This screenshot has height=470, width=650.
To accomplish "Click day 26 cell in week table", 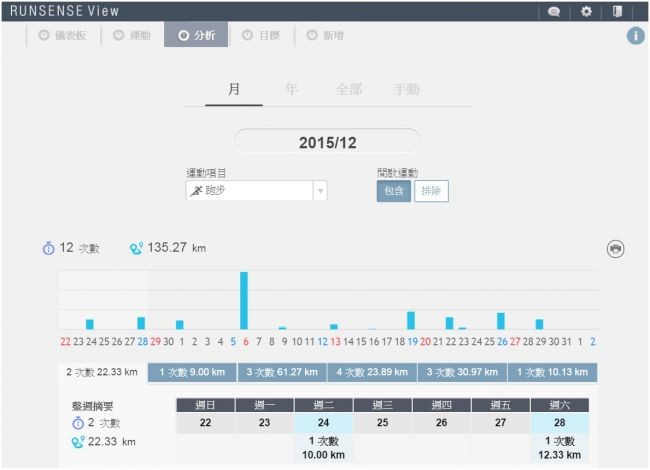I will (x=441, y=423).
